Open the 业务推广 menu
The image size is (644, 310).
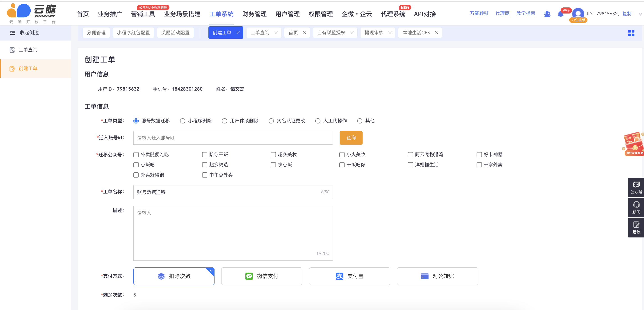pyautogui.click(x=110, y=14)
